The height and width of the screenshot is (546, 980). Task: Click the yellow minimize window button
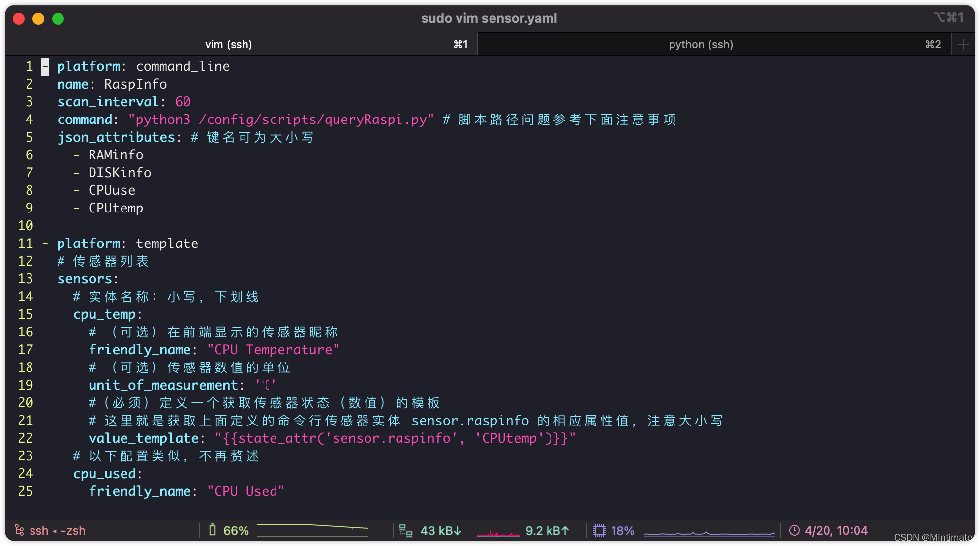tap(38, 19)
